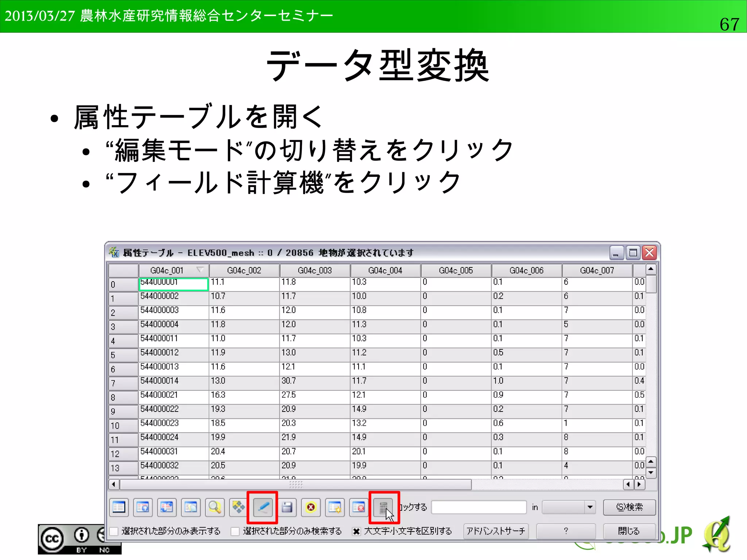This screenshot has height=560, width=747.
Task: Click cell 544000001 in first row
Action: click(x=173, y=284)
